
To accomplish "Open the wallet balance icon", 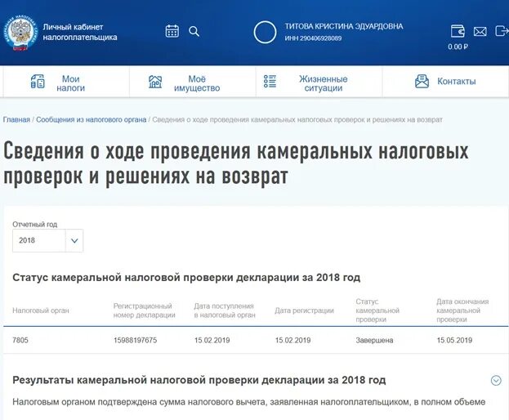I will coord(458,31).
